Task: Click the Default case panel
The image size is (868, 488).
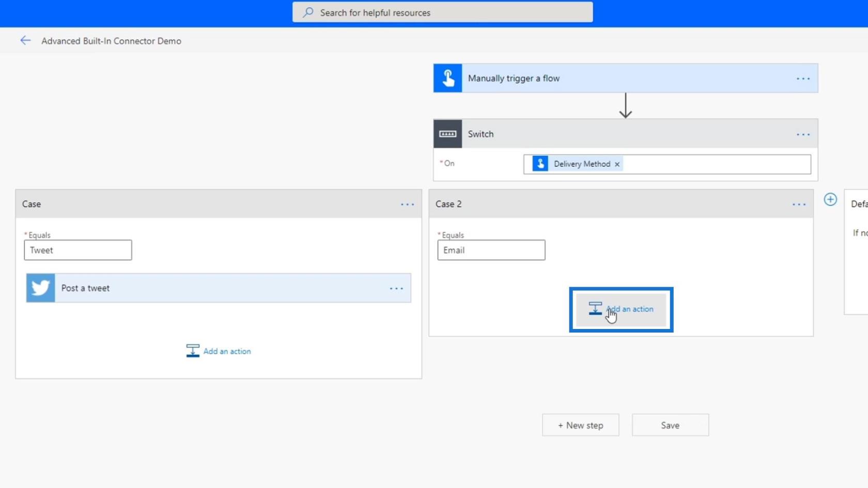Action: (x=856, y=252)
